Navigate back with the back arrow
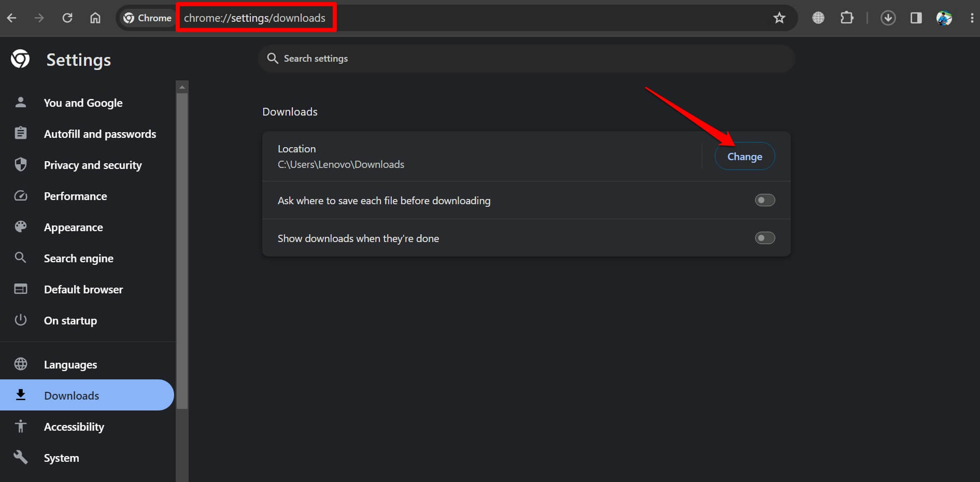 coord(12,18)
